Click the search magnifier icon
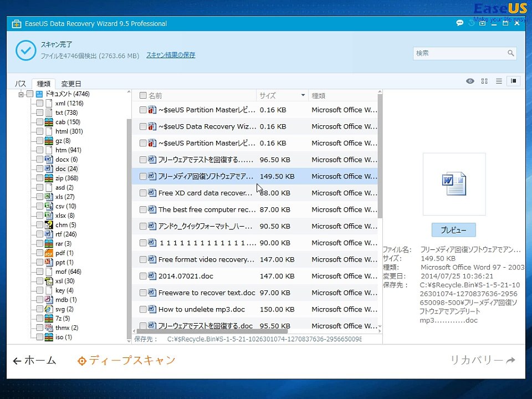532x399 pixels. [x=510, y=53]
